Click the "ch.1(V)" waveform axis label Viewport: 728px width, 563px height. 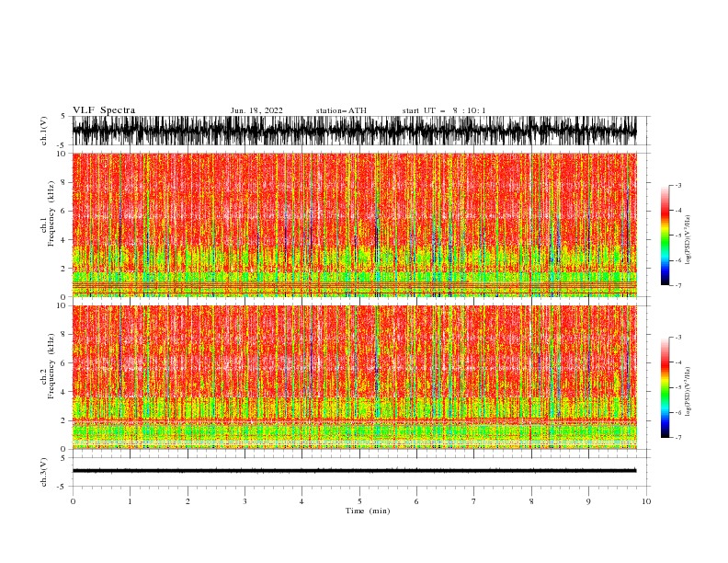(x=44, y=131)
